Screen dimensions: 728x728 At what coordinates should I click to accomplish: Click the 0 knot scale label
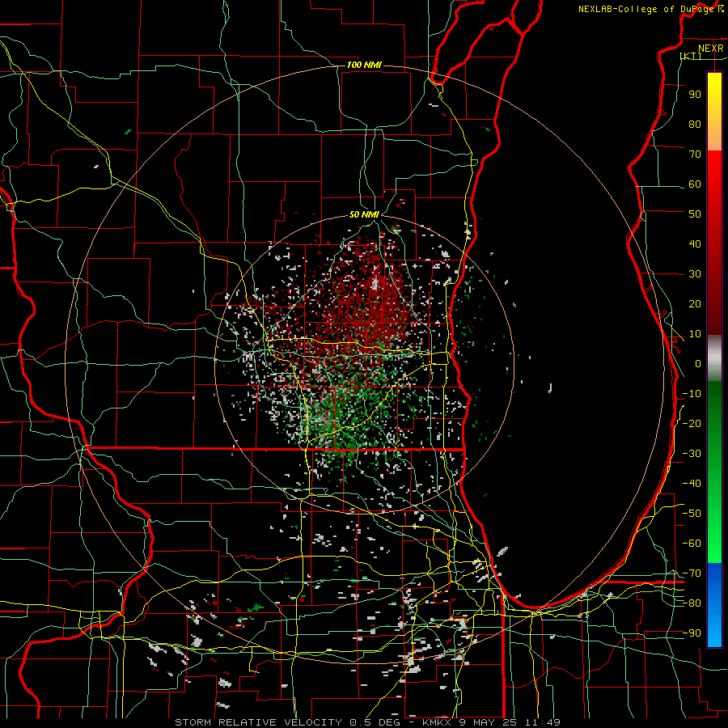pyautogui.click(x=698, y=364)
